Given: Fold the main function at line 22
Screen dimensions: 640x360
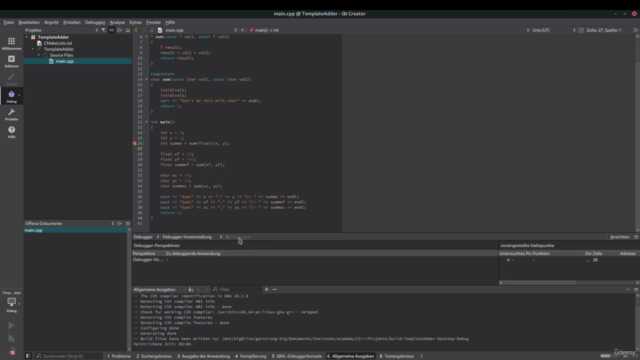Looking at the screenshot, I should click(x=147, y=122).
